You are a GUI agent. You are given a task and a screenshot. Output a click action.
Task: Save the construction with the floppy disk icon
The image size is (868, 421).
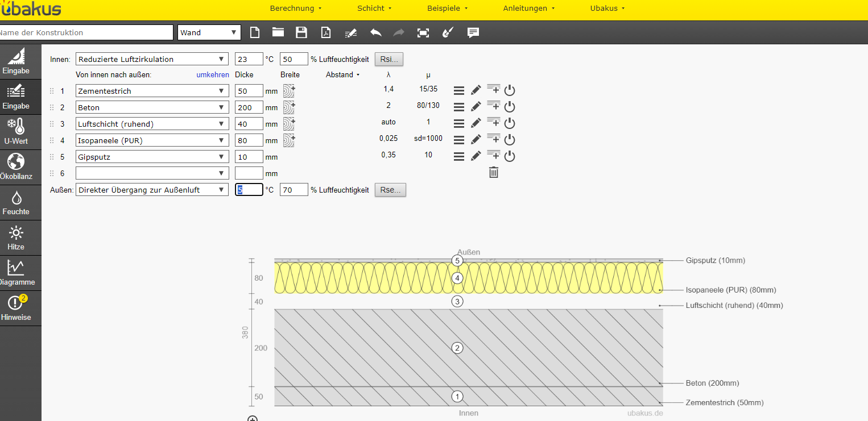pos(301,32)
